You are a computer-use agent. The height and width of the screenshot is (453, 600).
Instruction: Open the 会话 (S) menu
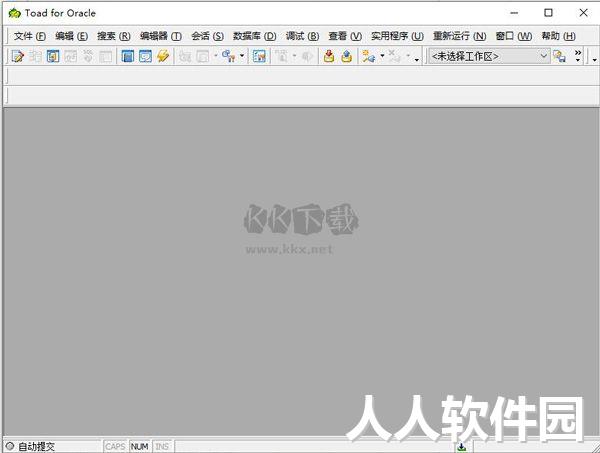(x=207, y=36)
